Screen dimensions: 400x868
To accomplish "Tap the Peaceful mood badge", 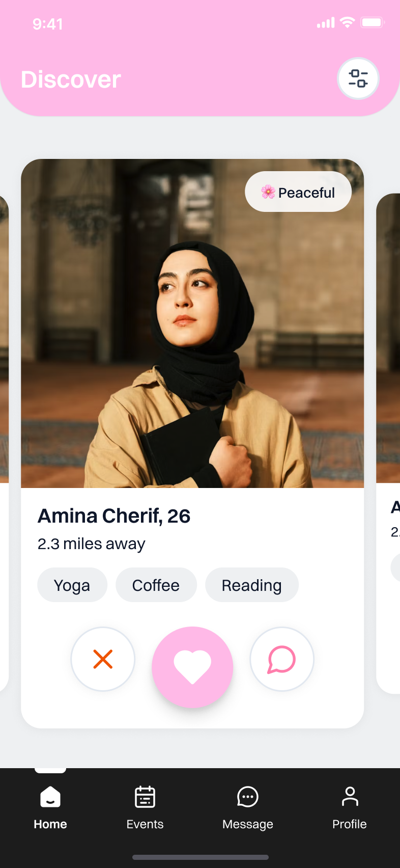I will pos(298,192).
